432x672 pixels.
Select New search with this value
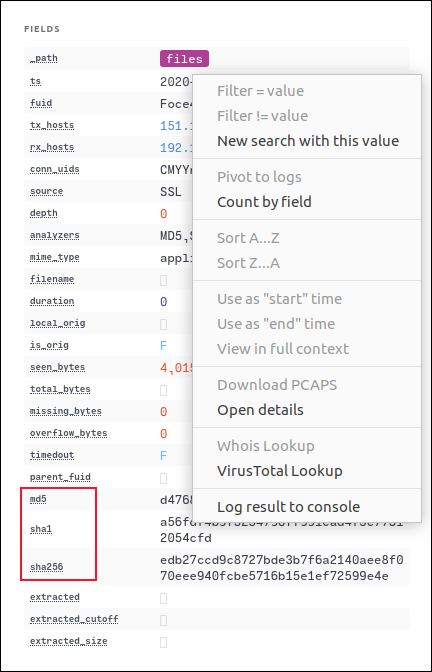308,141
